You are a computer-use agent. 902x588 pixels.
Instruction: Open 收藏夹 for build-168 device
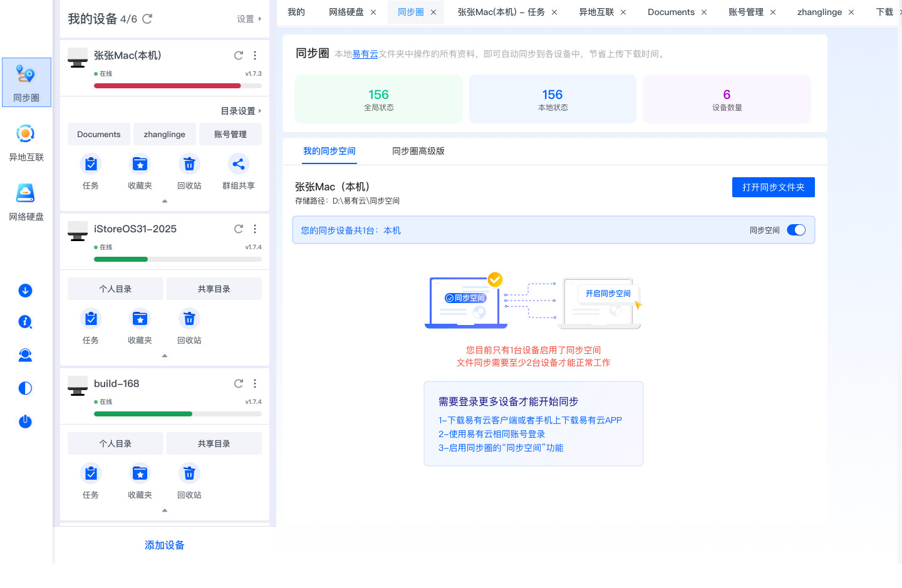click(140, 474)
